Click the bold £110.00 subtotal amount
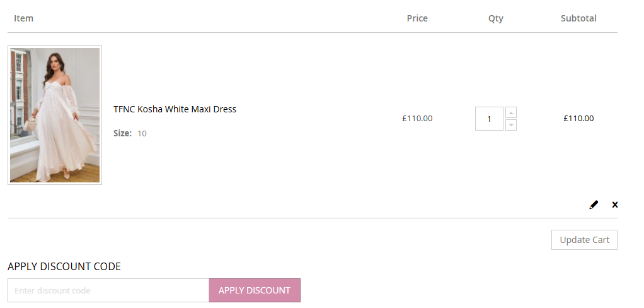This screenshot has height=308, width=644. pos(578,118)
